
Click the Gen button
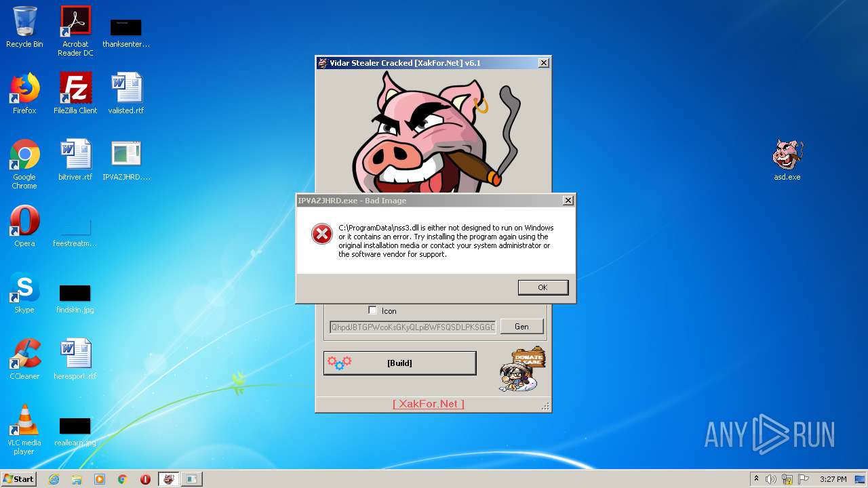[521, 327]
